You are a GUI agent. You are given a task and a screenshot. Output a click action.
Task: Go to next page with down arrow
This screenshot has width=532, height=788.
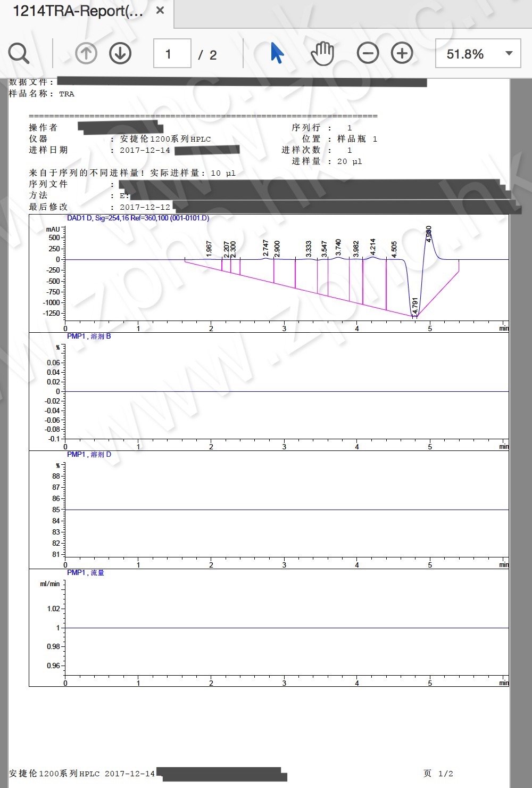tap(120, 54)
